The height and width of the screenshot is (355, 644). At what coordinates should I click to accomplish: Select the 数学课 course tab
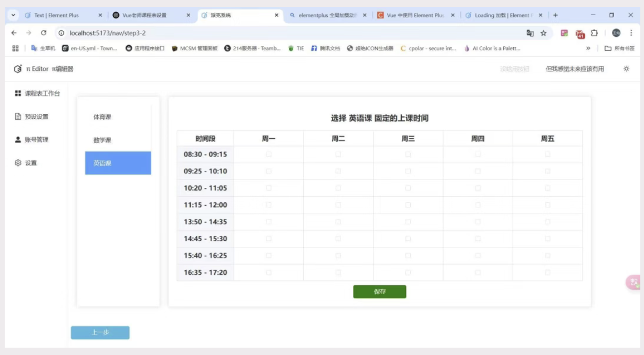(118, 140)
